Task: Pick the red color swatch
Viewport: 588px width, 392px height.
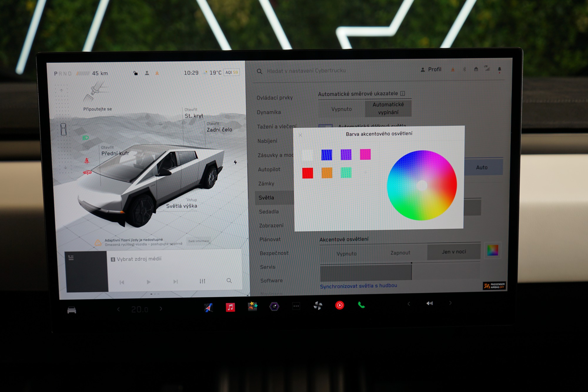Action: [x=308, y=173]
